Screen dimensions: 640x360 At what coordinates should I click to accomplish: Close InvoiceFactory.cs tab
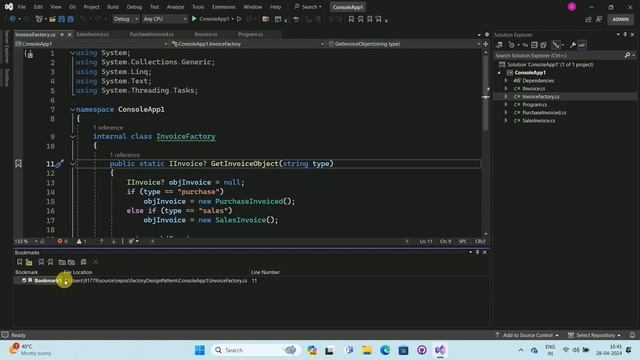tap(69, 35)
